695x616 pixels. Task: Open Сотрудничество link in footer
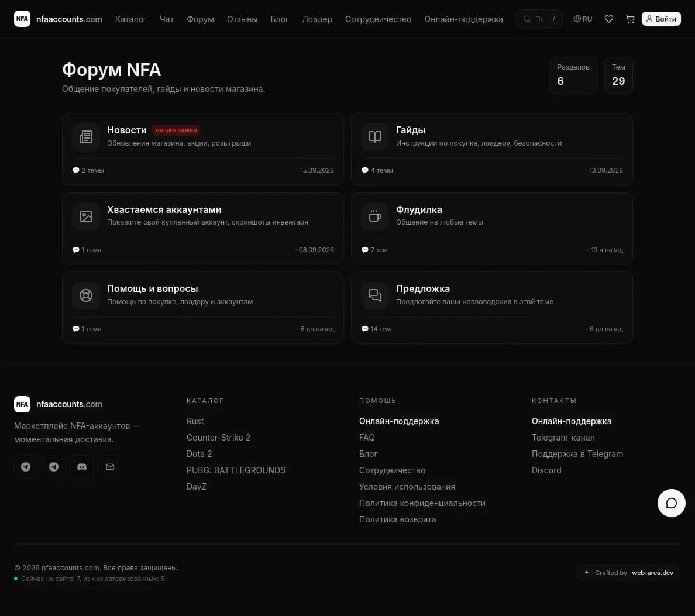pos(393,470)
